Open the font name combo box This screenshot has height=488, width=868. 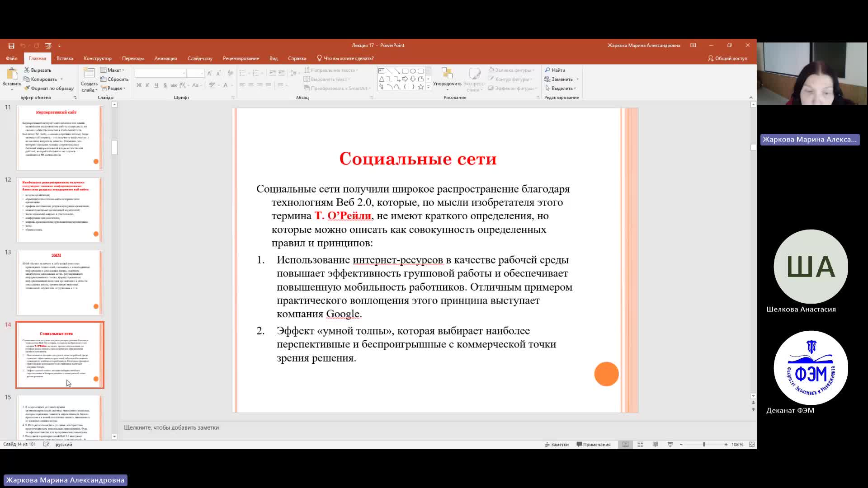pyautogui.click(x=160, y=73)
